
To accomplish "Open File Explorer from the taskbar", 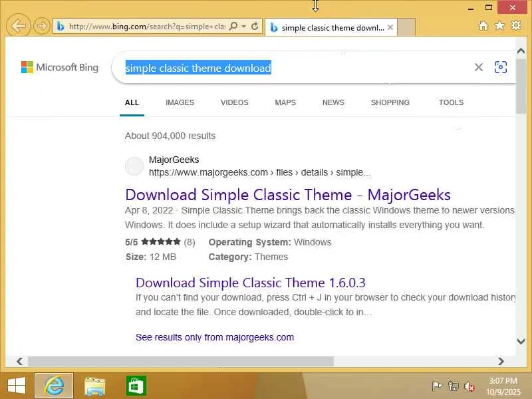I will click(x=94, y=386).
